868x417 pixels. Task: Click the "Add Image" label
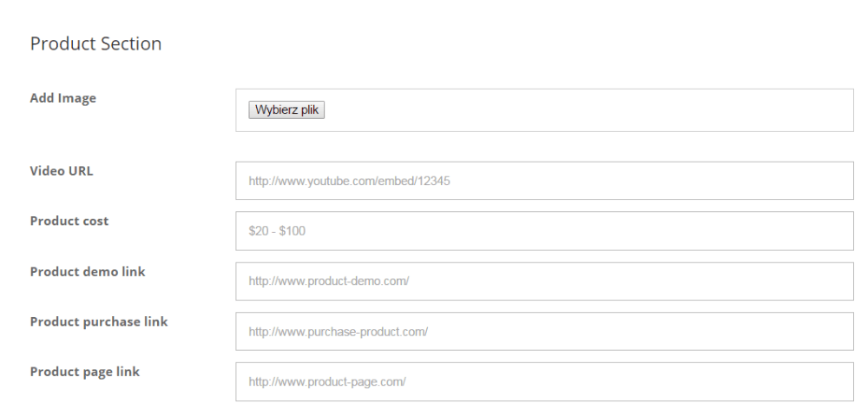pos(63,98)
